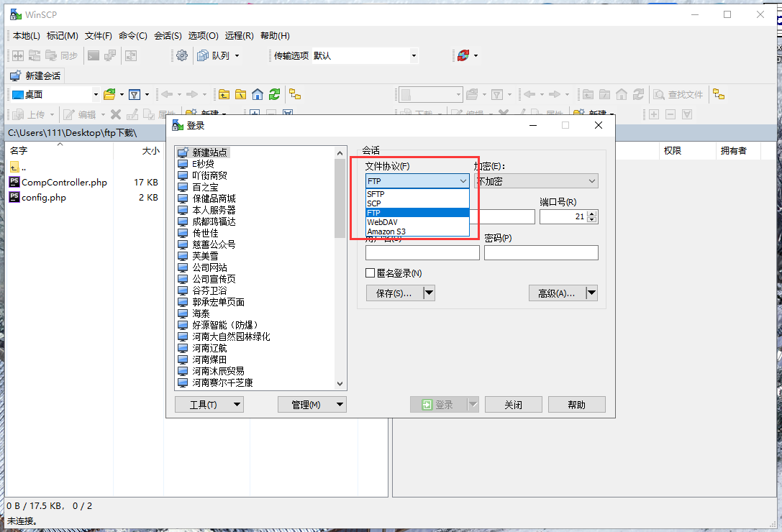
Task: Open the 选项 menu
Action: [x=203, y=35]
